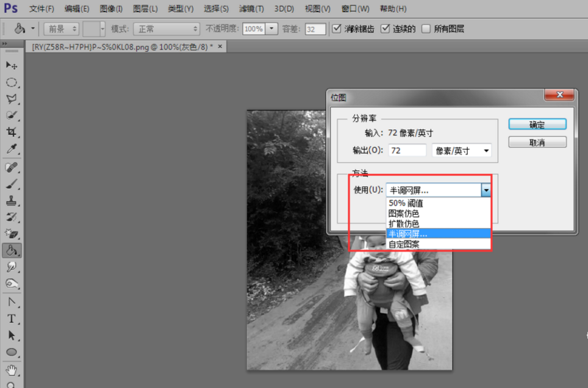Open the 不透明度 opacity slider
Screen dimensions: 588x388
[271, 28]
